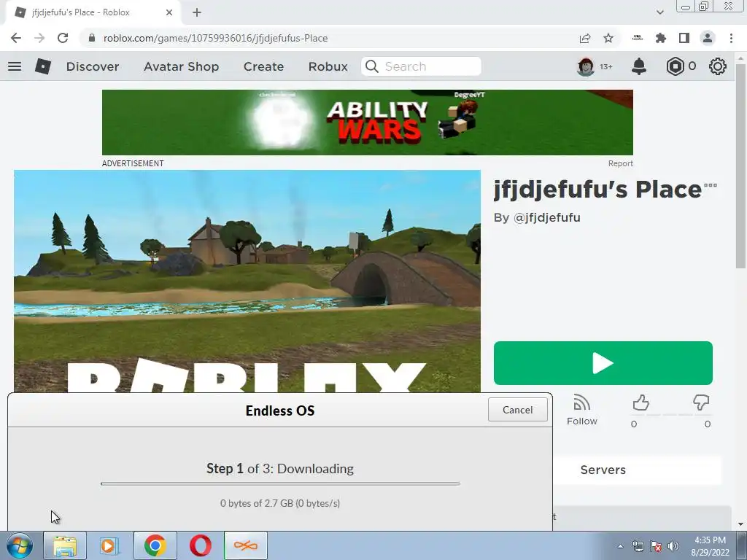Cancel the Endless OS download

pos(517,410)
